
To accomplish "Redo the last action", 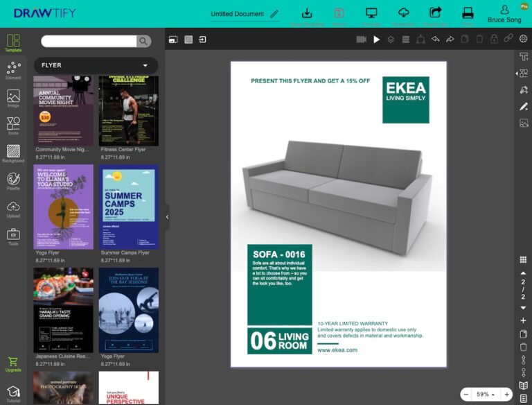I will 450,40.
